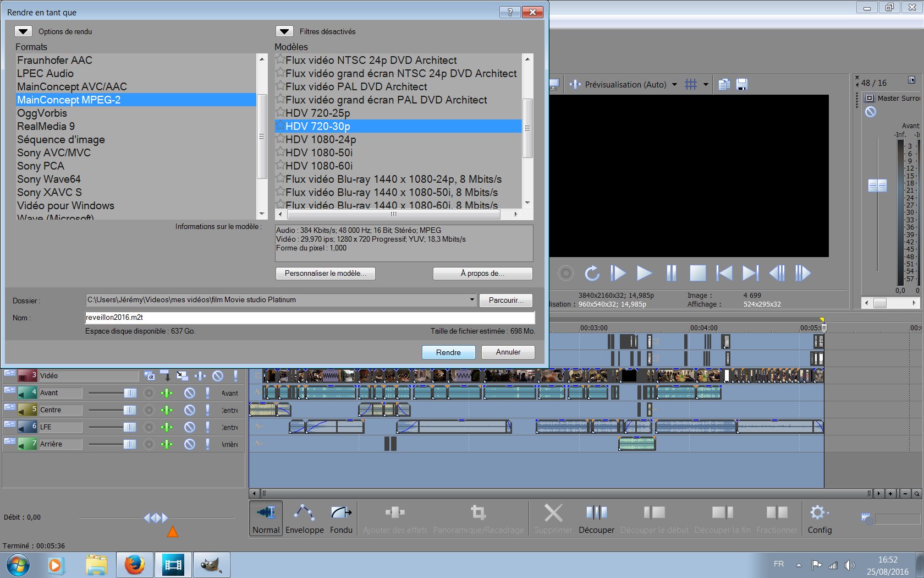Copy preview snapshot to clipboard

pyautogui.click(x=724, y=84)
